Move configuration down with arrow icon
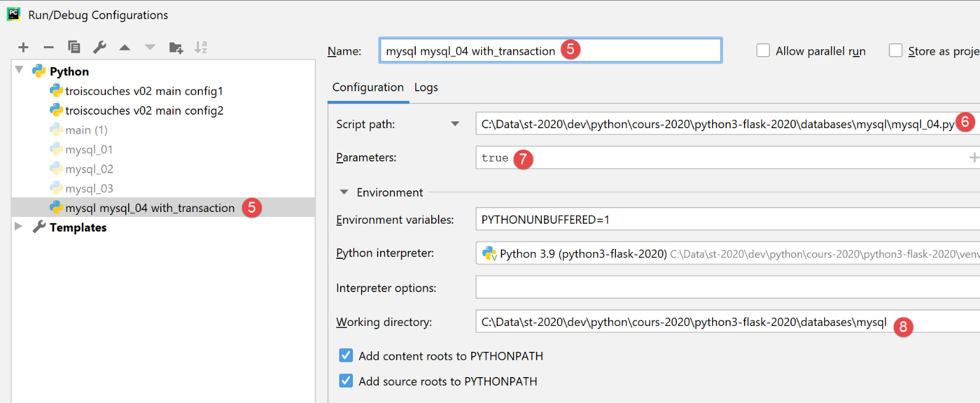 click(150, 47)
